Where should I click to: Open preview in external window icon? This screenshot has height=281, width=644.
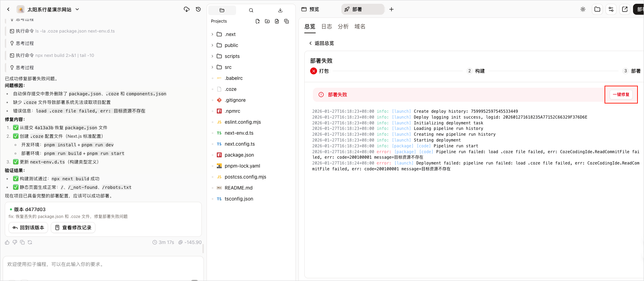click(x=625, y=9)
